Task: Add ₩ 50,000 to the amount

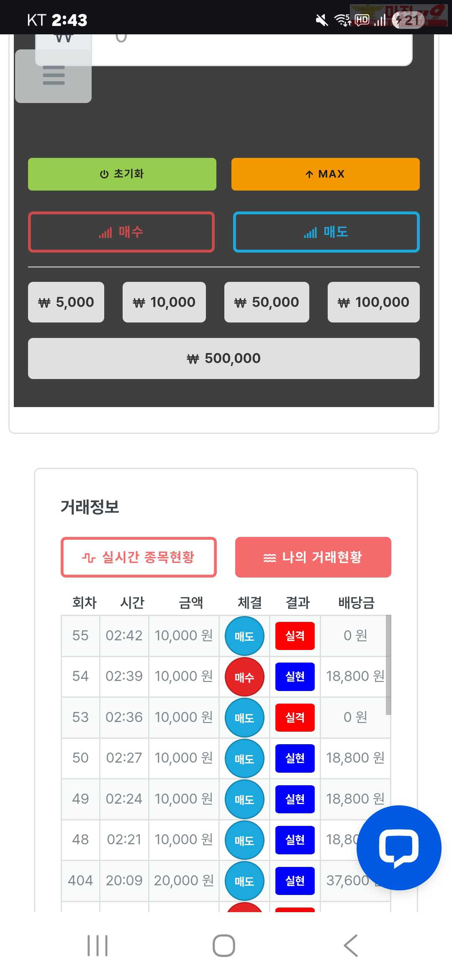Action: [267, 302]
